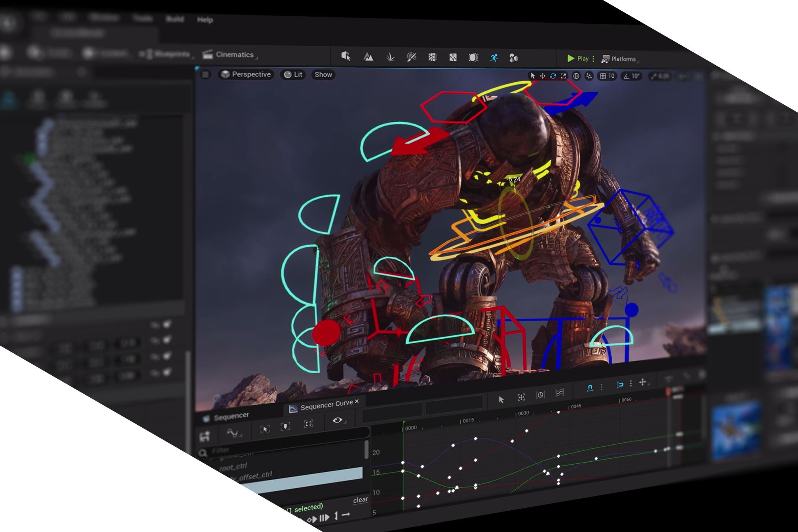
Task: Click frame 0060 on the curve timeline
Action: [x=626, y=400]
